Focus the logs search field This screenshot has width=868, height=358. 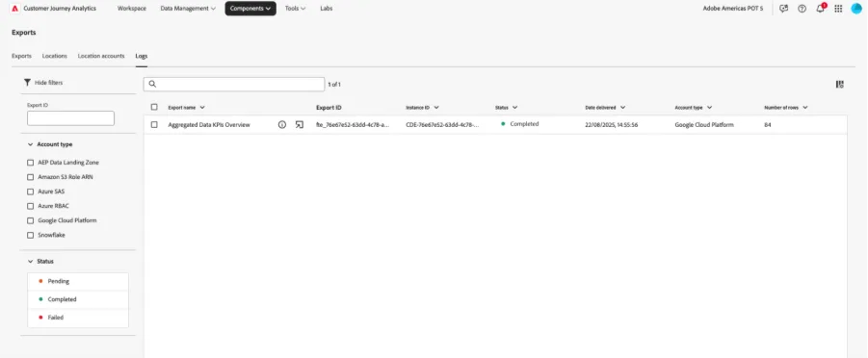[x=234, y=84]
